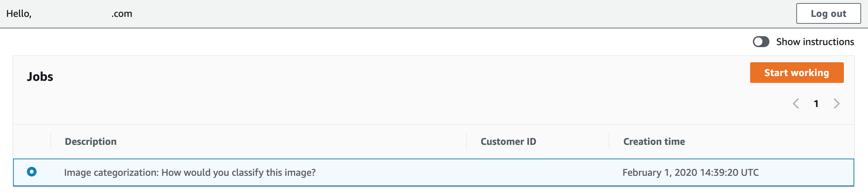Sort by the Description column header

click(x=91, y=141)
